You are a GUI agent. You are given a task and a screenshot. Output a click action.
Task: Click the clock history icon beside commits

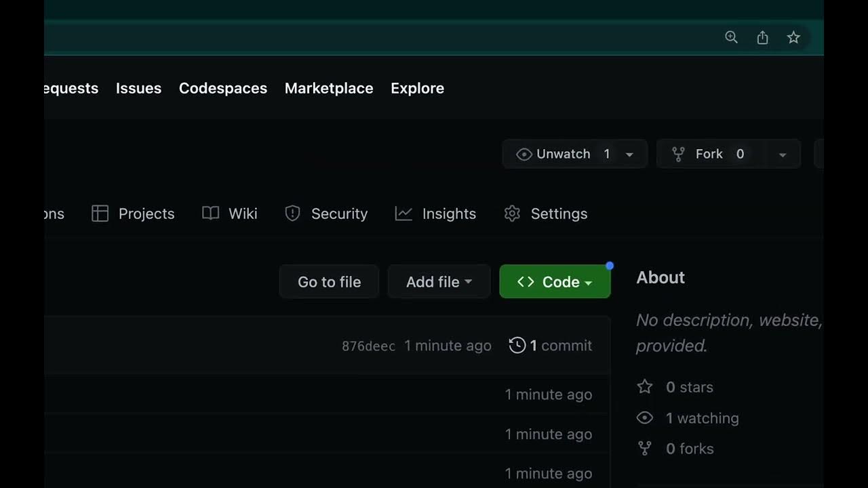click(x=517, y=346)
